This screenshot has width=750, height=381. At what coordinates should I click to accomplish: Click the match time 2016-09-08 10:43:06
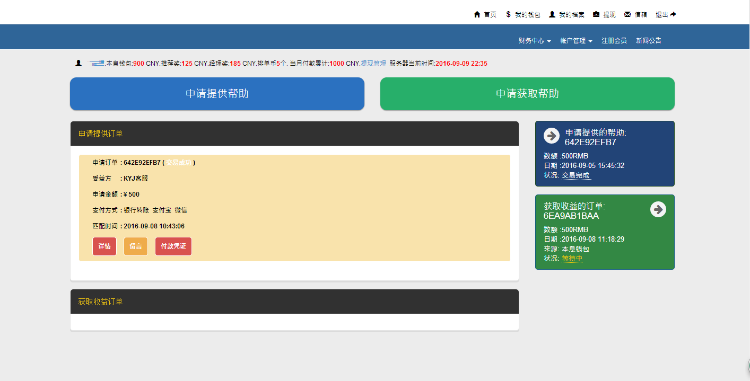[154, 226]
